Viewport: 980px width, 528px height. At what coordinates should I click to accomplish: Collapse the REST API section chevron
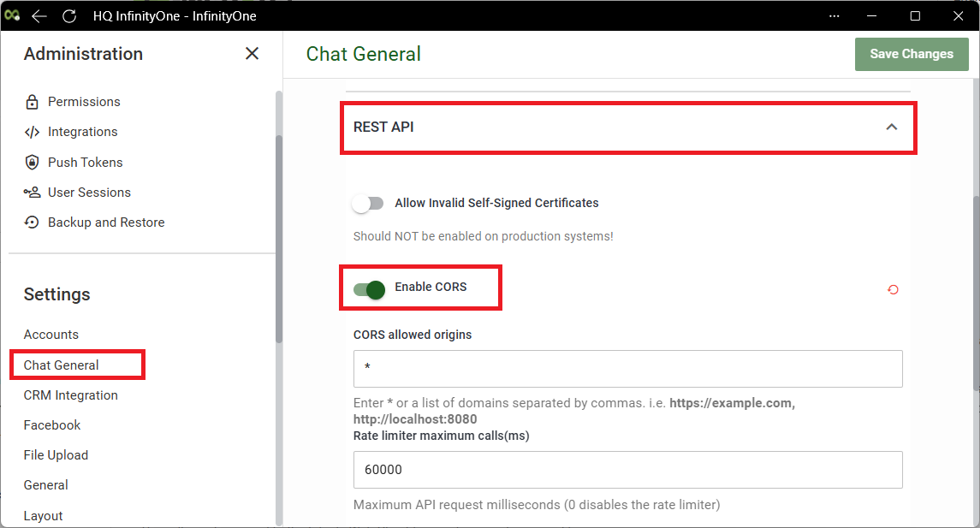[x=891, y=127]
